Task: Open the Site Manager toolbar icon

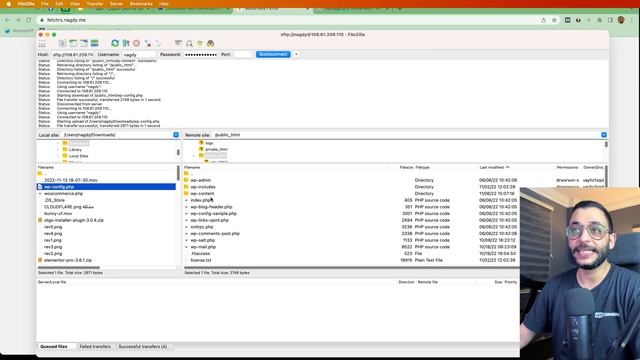Action: coord(42,43)
